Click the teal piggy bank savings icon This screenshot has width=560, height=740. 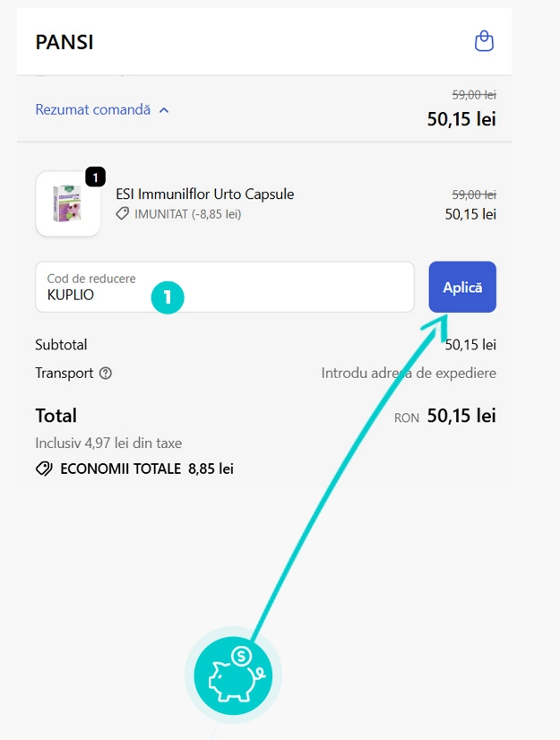coord(232,675)
